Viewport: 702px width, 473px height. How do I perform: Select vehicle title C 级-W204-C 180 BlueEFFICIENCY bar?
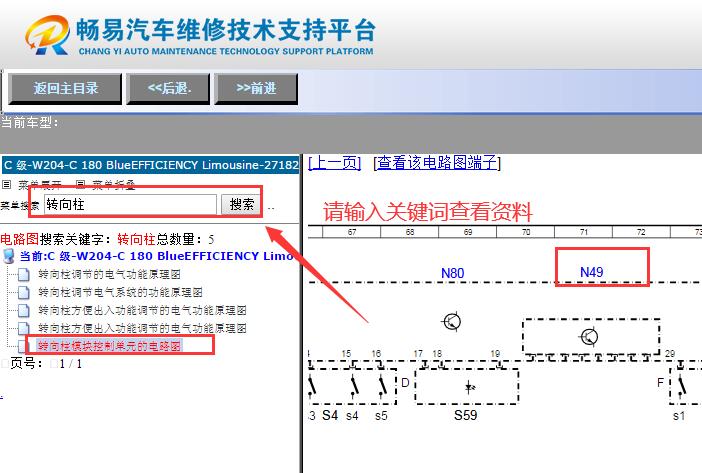(x=150, y=165)
